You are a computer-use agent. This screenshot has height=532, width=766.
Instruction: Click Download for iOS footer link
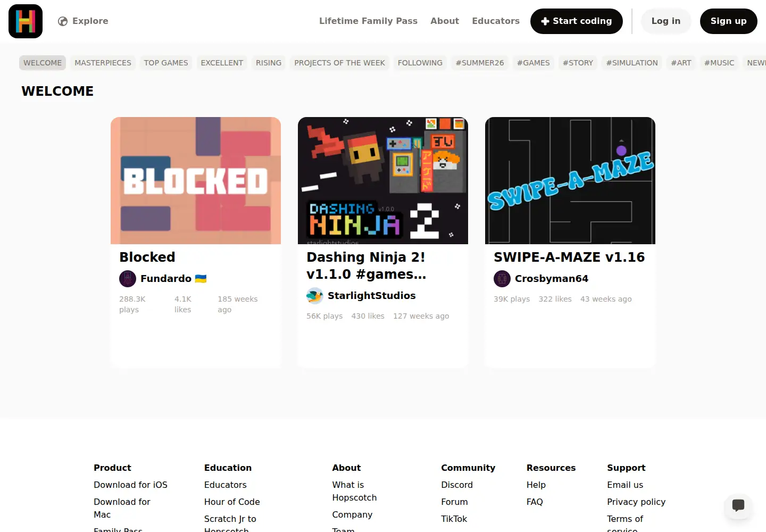(130, 485)
